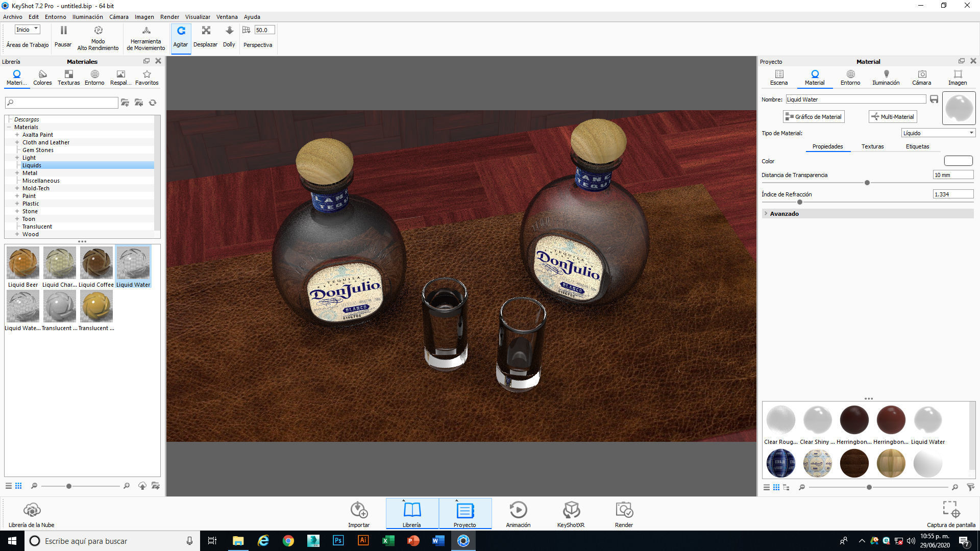This screenshot has height=551, width=980.
Task: Open the Iluminación menu
Action: pyautogui.click(x=87, y=17)
